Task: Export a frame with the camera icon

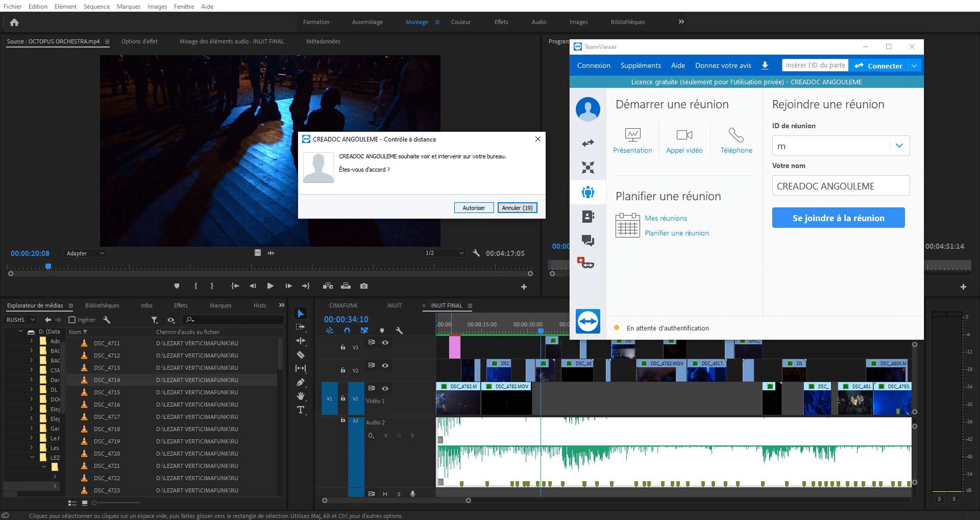Action: pos(364,286)
